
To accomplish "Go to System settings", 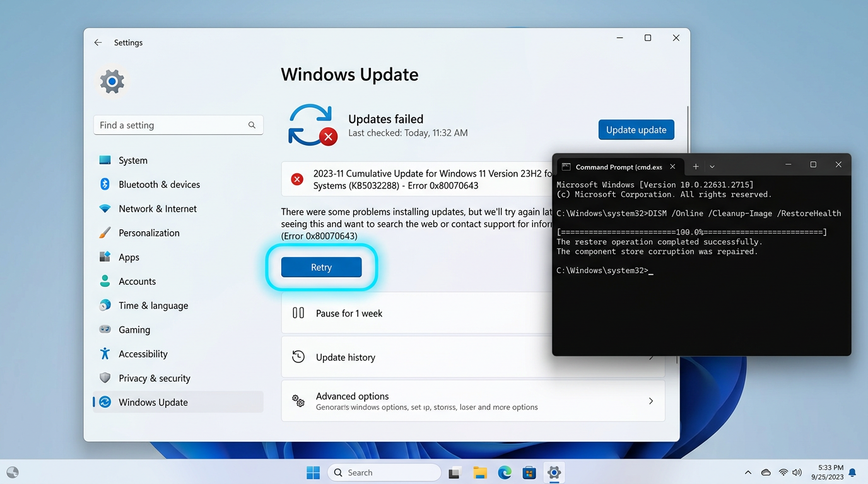I will pos(178,160).
